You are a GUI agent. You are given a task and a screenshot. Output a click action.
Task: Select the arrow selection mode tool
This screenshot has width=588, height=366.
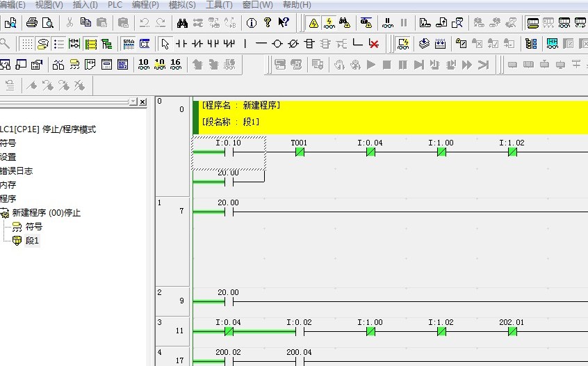(x=165, y=44)
